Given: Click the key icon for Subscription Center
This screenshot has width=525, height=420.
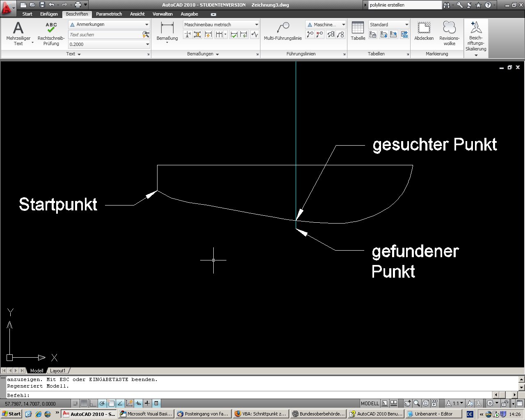Looking at the screenshot, I should (460, 5).
